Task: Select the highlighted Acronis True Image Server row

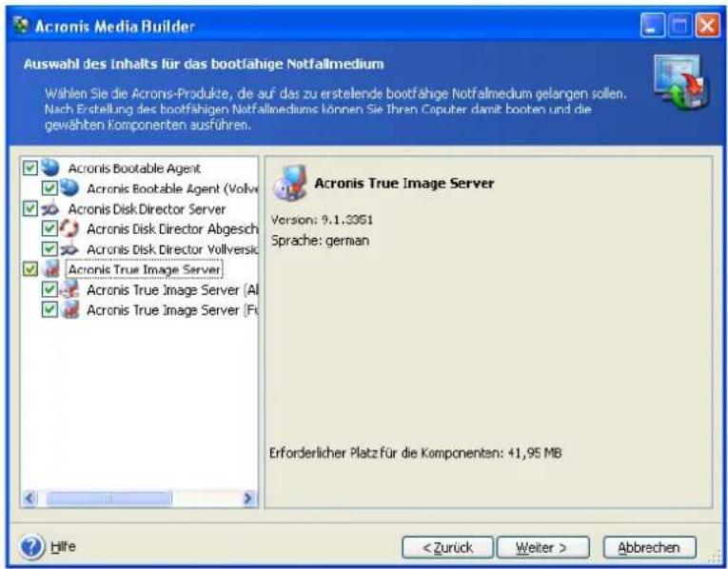Action: pyautogui.click(x=144, y=269)
